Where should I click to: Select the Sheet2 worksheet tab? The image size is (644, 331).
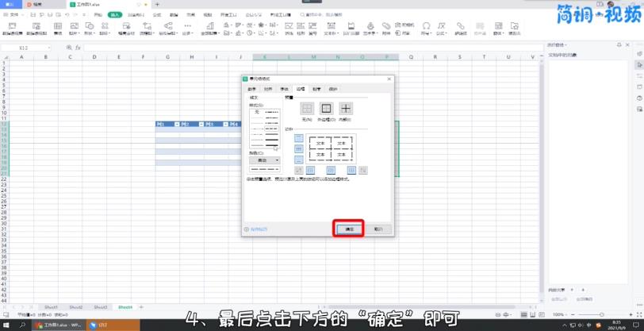[75, 306]
